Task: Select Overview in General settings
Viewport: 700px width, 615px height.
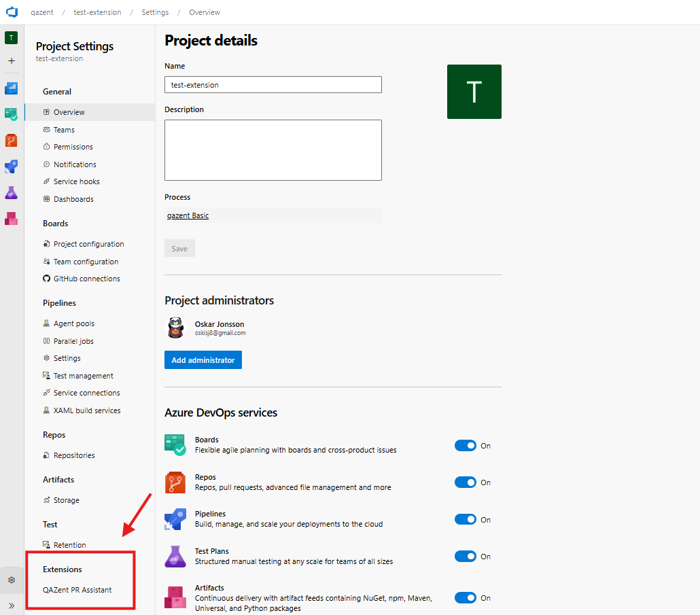Action: 90,112
